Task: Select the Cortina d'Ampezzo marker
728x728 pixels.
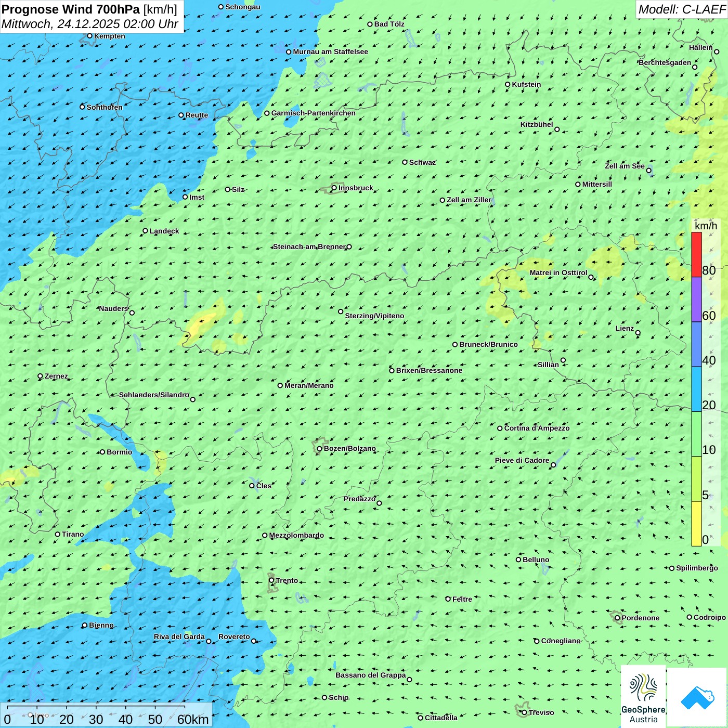Action: click(500, 428)
